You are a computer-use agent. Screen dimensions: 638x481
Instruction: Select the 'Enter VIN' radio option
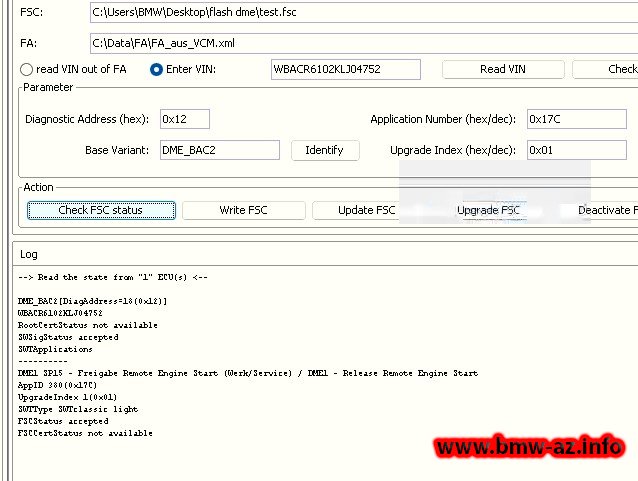click(156, 70)
